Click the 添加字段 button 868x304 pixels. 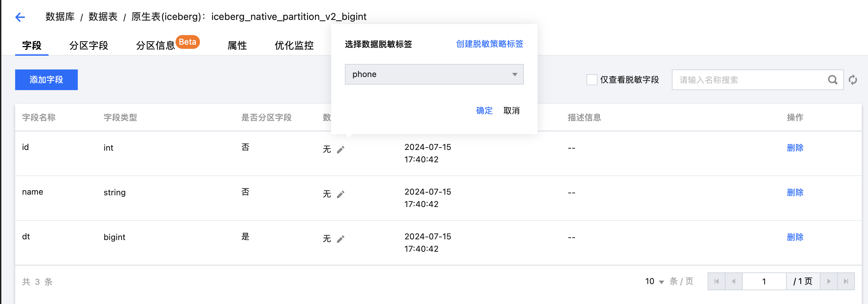pyautogui.click(x=46, y=80)
